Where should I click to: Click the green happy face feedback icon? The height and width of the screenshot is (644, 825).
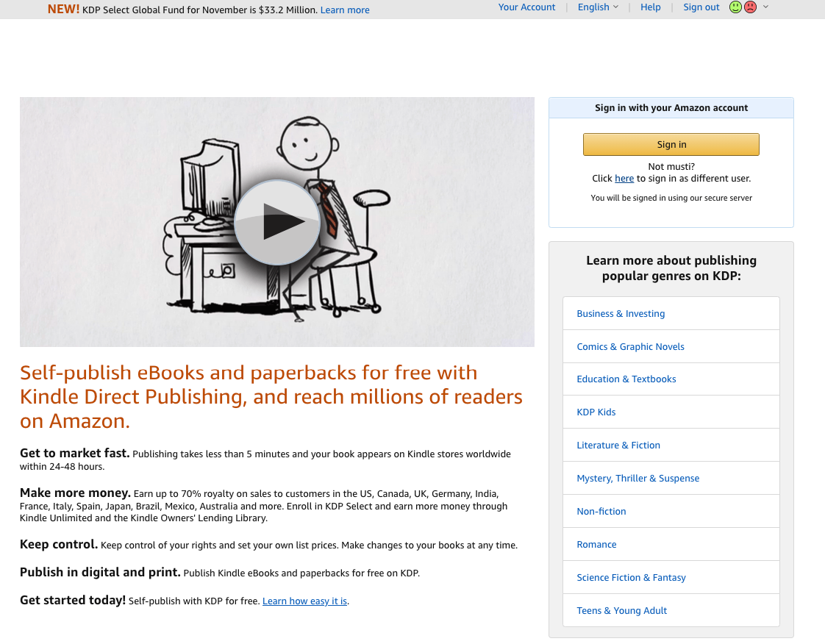pyautogui.click(x=735, y=7)
